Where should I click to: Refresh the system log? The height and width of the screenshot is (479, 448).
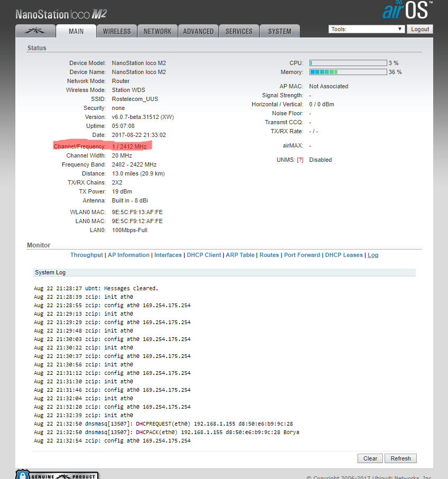(x=400, y=458)
